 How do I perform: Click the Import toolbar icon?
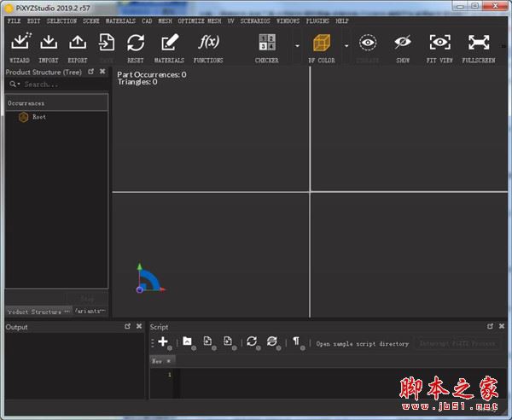coord(49,42)
